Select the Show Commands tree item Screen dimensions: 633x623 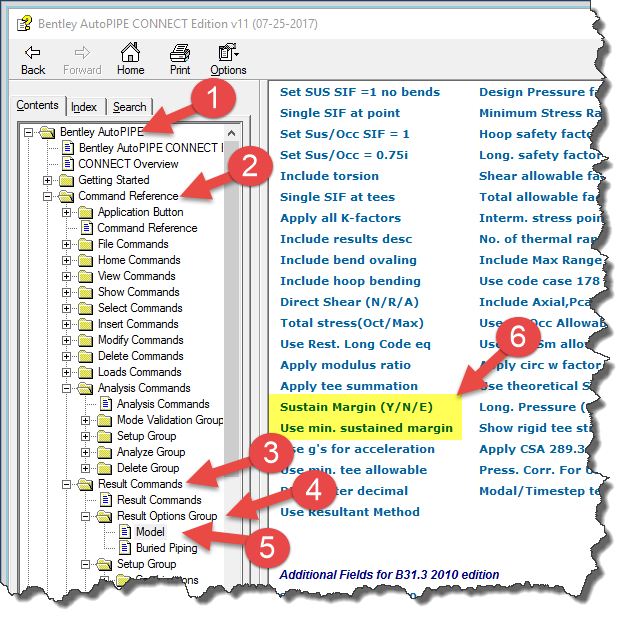point(138,292)
